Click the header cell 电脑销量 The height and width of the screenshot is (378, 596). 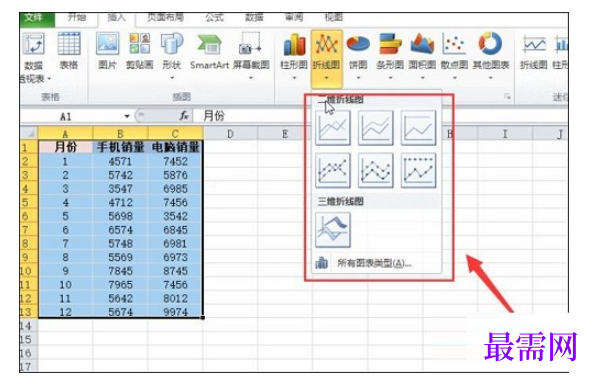[175, 147]
